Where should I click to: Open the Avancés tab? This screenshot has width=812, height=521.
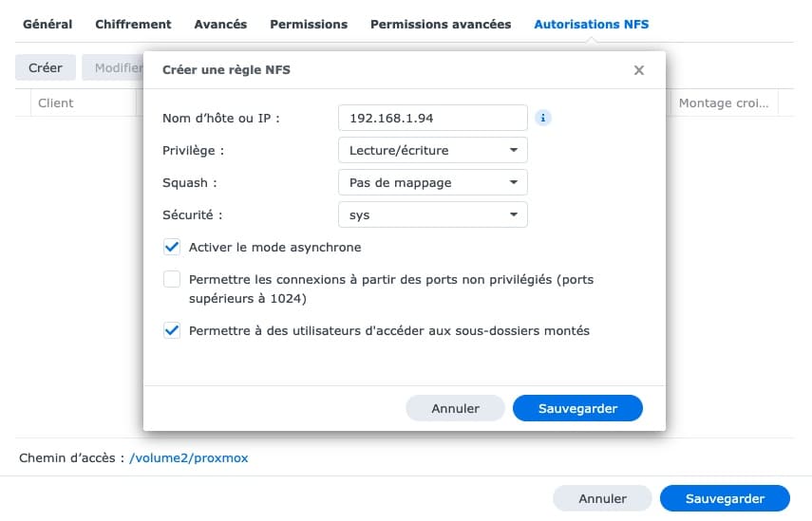(220, 25)
